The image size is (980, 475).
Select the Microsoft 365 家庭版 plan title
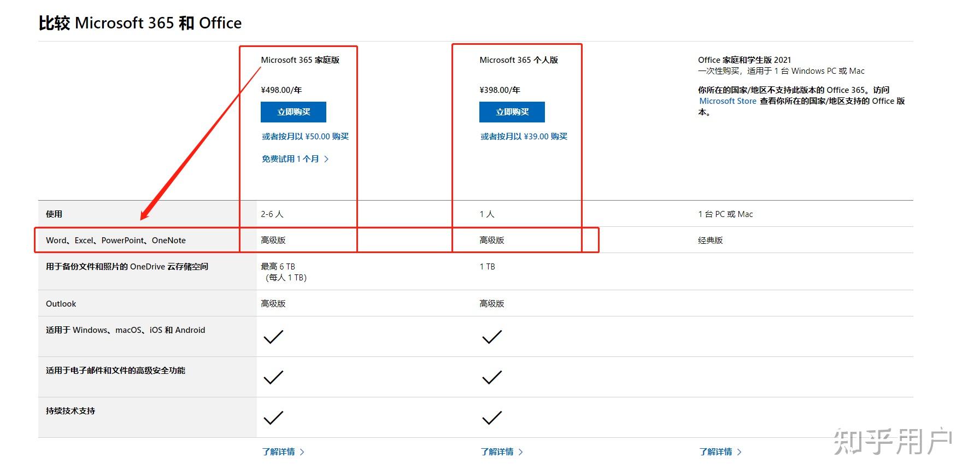pyautogui.click(x=300, y=60)
